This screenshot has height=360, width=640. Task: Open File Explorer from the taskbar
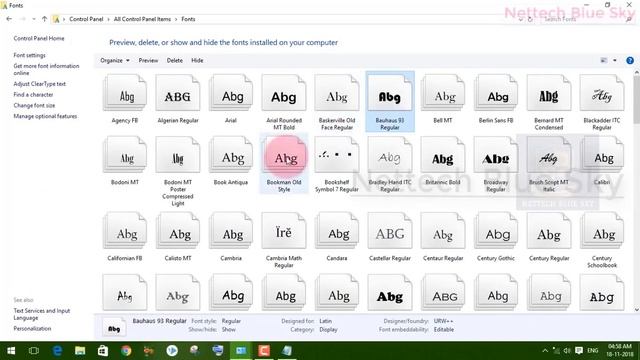click(80, 351)
